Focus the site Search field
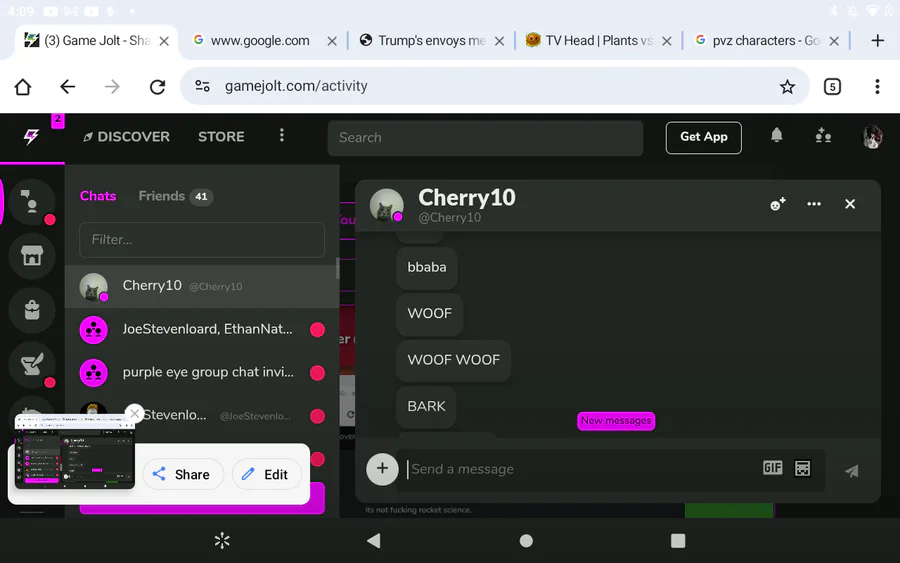Image resolution: width=900 pixels, height=563 pixels. pyautogui.click(x=485, y=138)
